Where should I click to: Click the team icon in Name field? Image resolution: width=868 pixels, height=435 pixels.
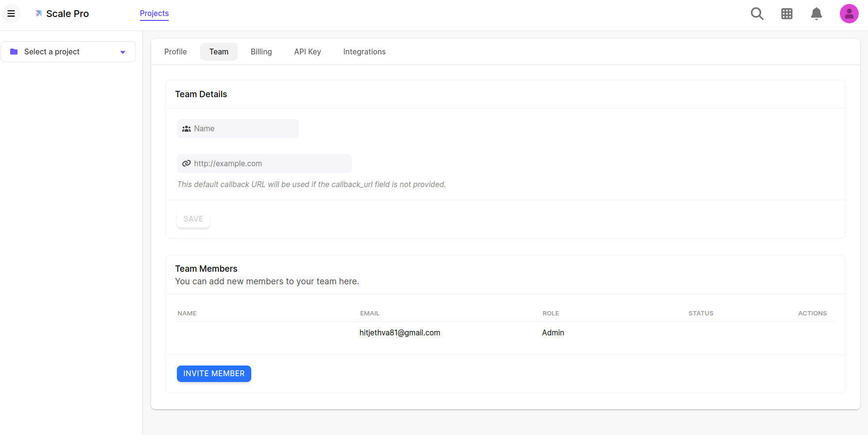pyautogui.click(x=186, y=129)
